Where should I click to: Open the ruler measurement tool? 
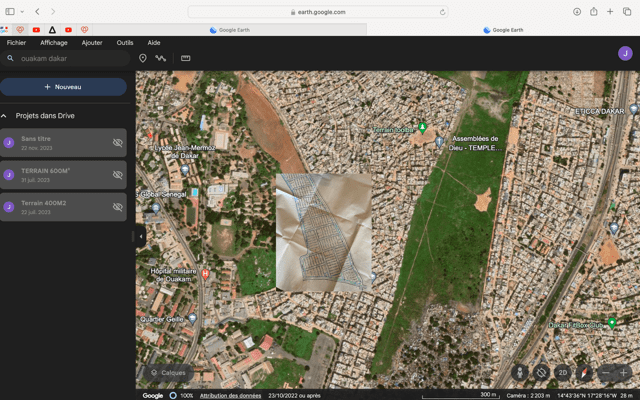click(x=185, y=59)
